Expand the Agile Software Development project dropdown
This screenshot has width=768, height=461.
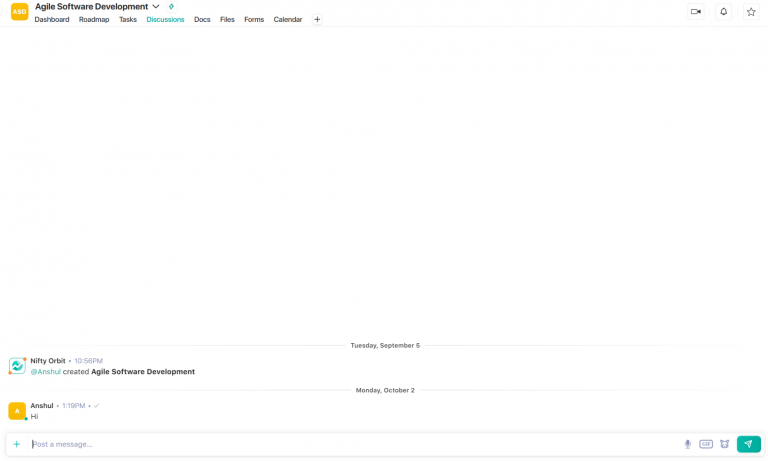[x=156, y=7]
